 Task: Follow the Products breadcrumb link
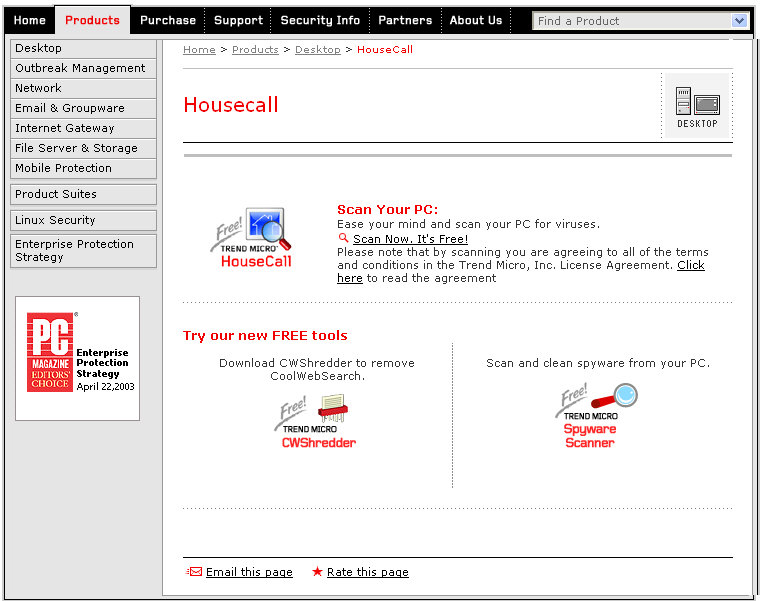(255, 50)
